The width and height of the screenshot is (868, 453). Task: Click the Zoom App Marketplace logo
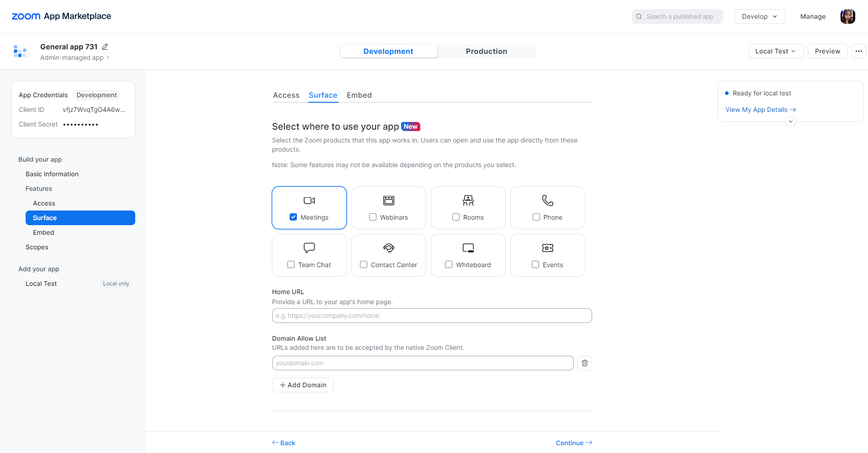pyautogui.click(x=61, y=16)
